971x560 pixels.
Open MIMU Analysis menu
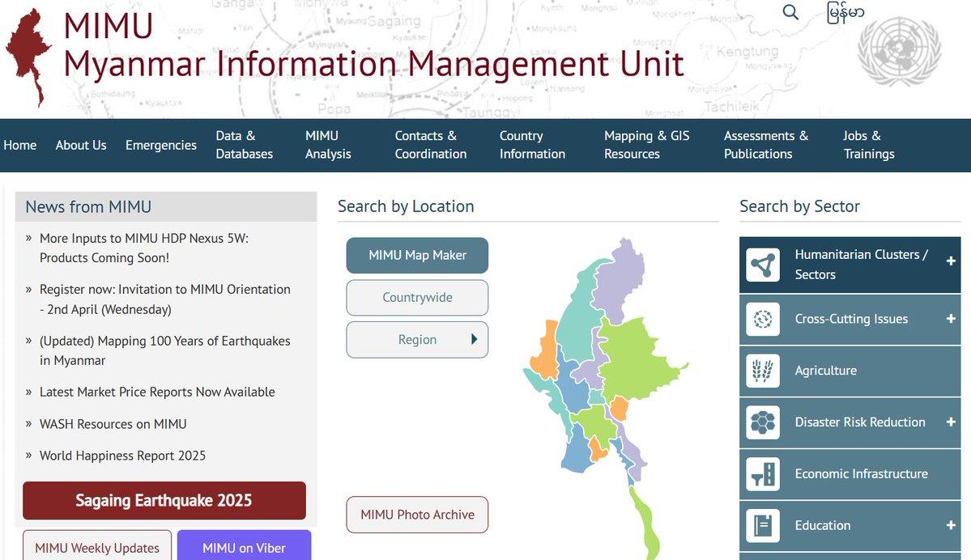coord(328,145)
